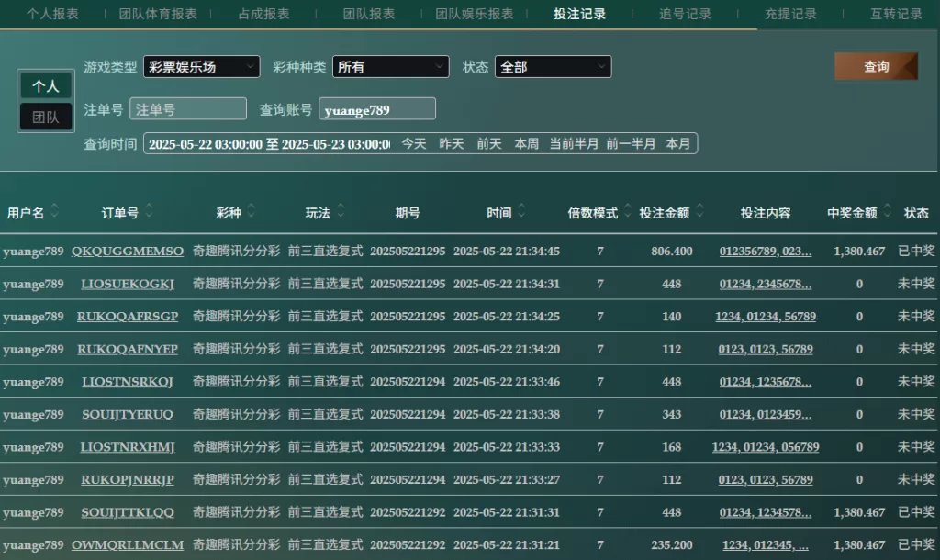Open the 团队娱乐报表 tab
Screen dimensions: 940x560
coord(475,14)
